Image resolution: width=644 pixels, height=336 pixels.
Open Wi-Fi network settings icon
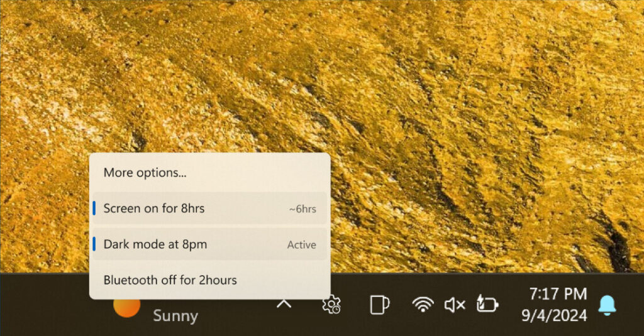point(423,305)
